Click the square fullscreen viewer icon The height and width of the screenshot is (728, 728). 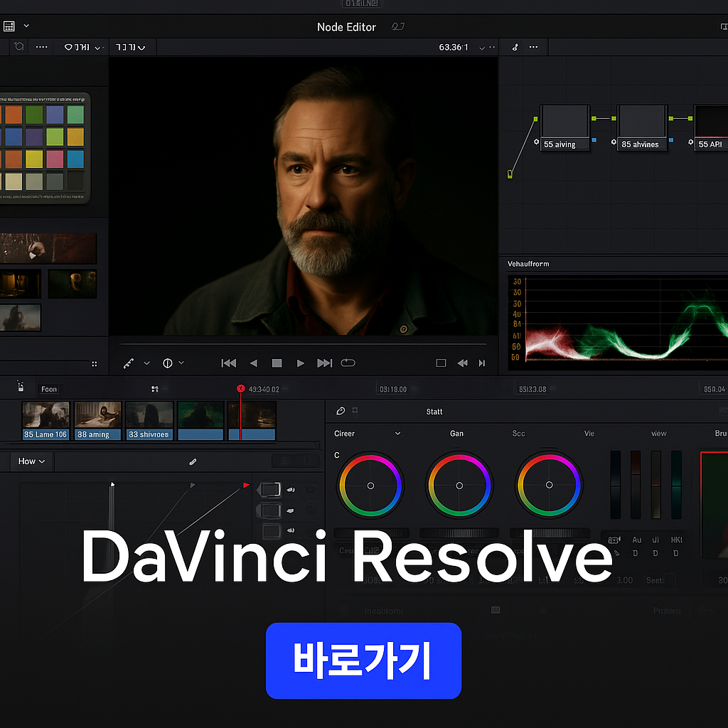pyautogui.click(x=441, y=363)
